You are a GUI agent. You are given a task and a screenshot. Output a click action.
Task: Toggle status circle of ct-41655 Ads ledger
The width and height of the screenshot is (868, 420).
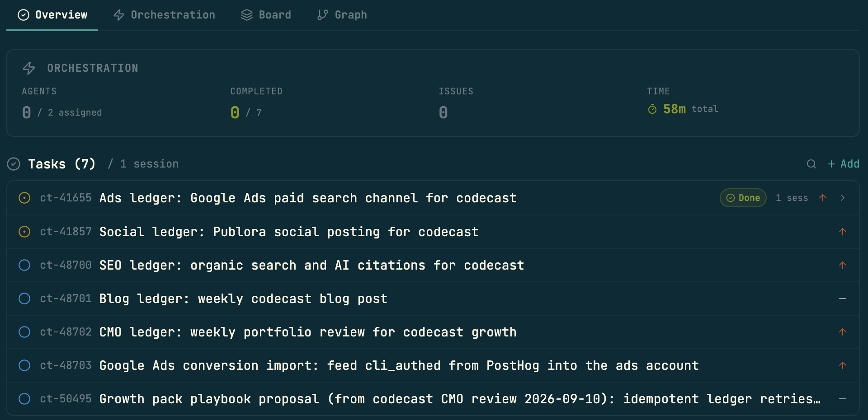[24, 198]
